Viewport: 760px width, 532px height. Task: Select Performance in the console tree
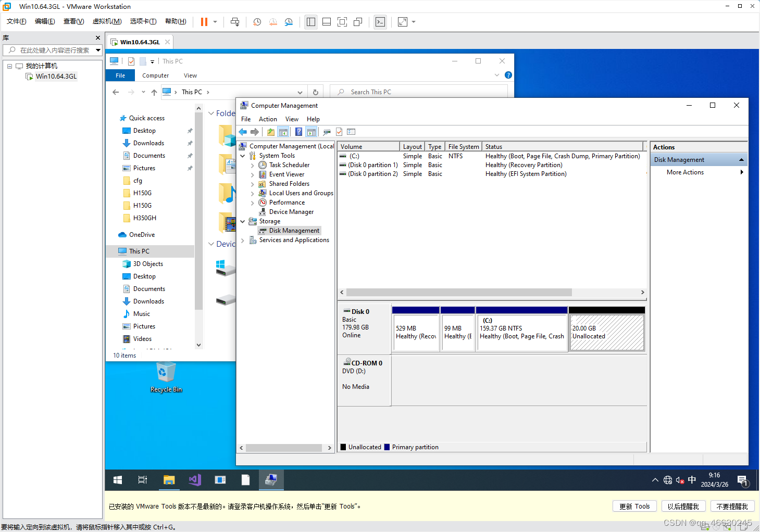(x=287, y=202)
